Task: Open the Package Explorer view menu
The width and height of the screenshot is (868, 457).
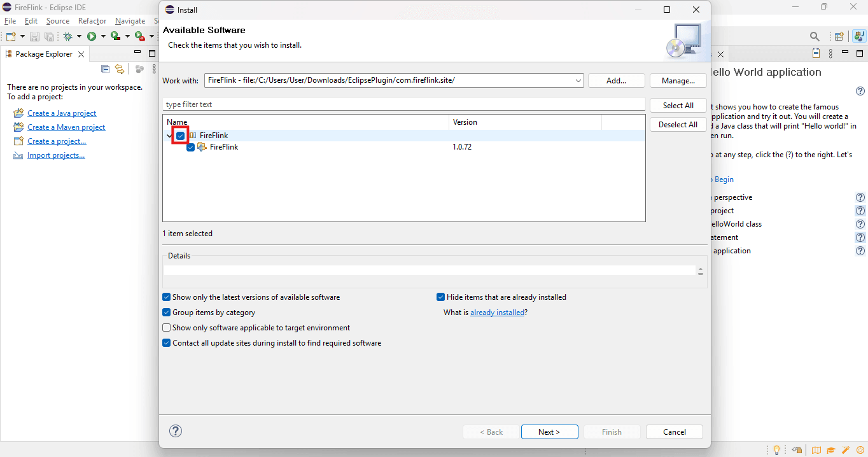Action: coord(154,69)
